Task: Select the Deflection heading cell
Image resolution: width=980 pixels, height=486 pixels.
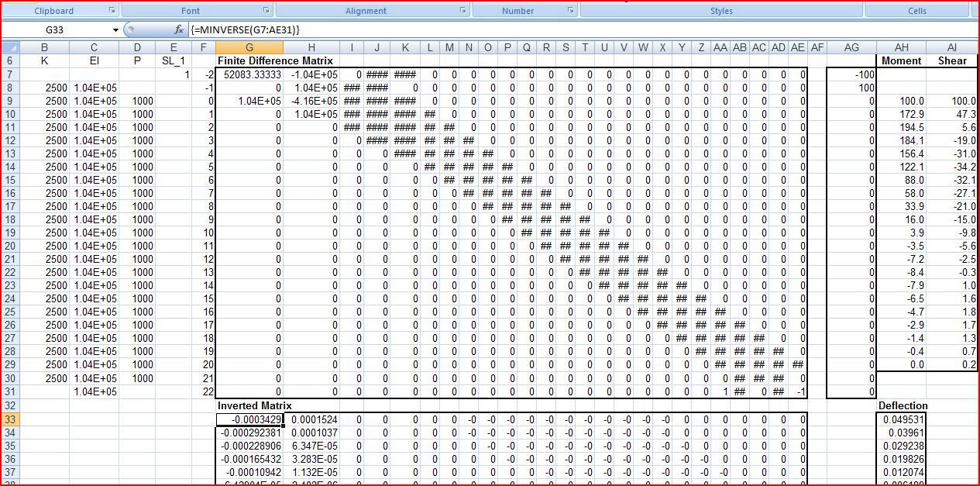Action: pyautogui.click(x=901, y=405)
